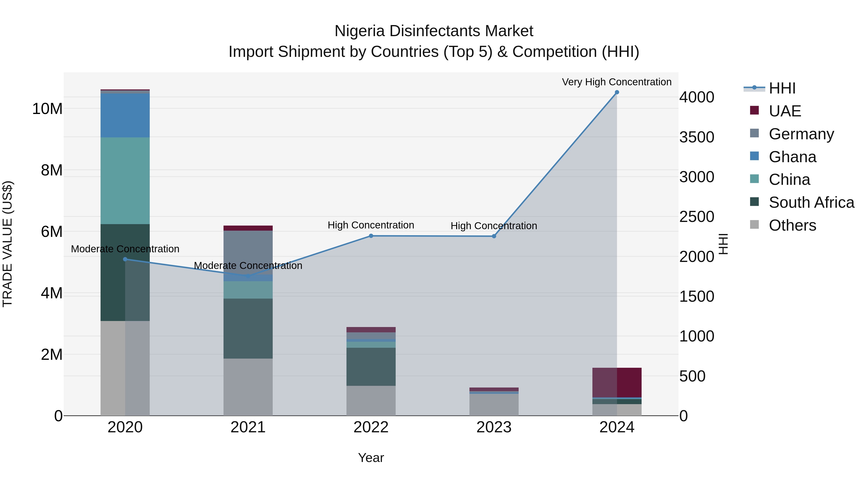The image size is (868, 488).
Task: Select the 2024 HHI data point
Action: coord(617,92)
